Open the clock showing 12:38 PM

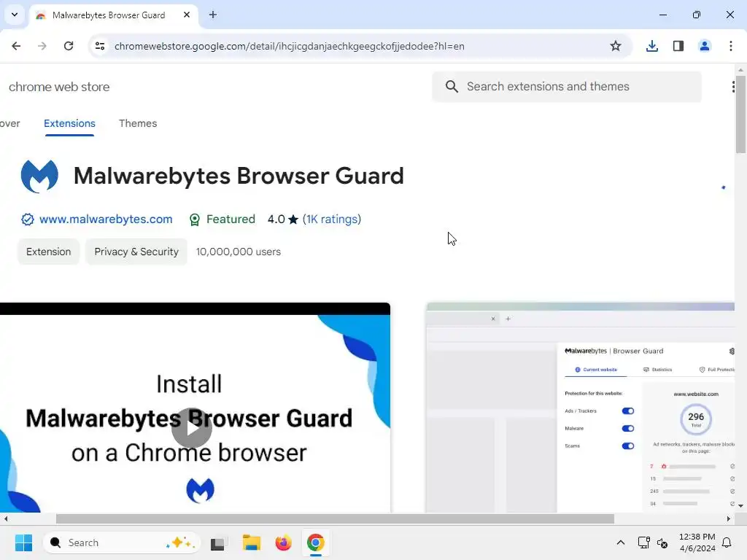coord(697,542)
